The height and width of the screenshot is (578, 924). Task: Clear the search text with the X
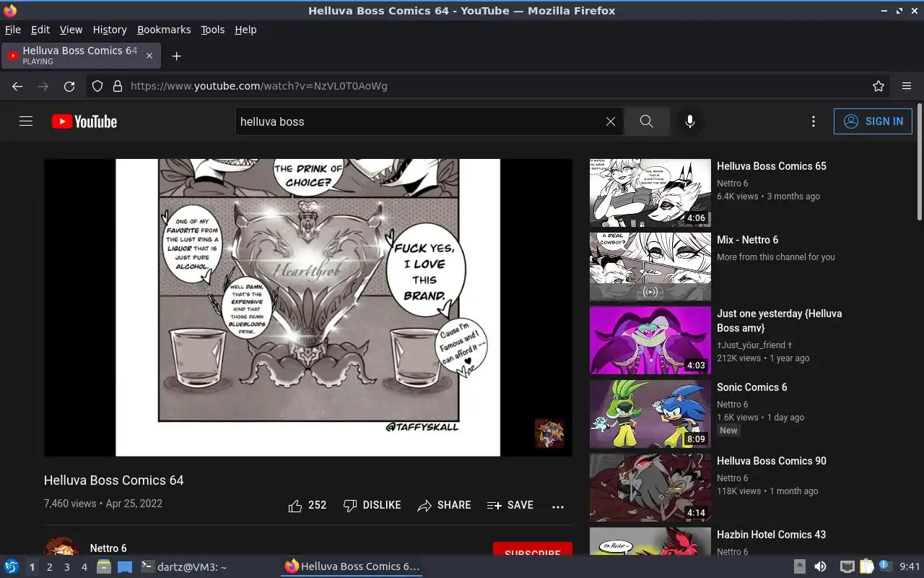click(611, 121)
